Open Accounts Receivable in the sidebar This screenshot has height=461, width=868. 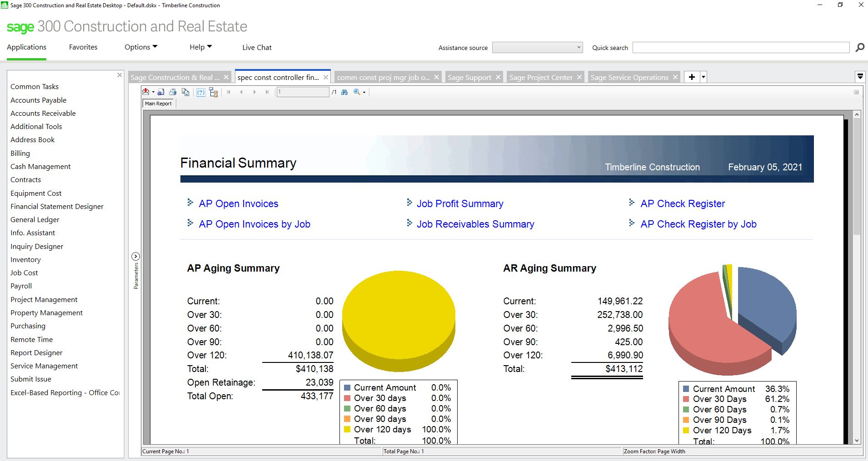point(43,113)
